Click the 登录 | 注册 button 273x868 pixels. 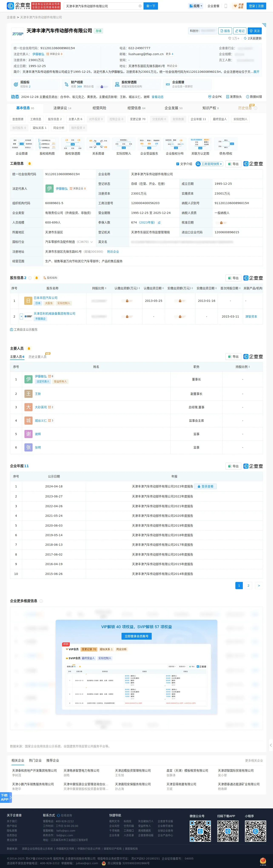pos(256,6)
